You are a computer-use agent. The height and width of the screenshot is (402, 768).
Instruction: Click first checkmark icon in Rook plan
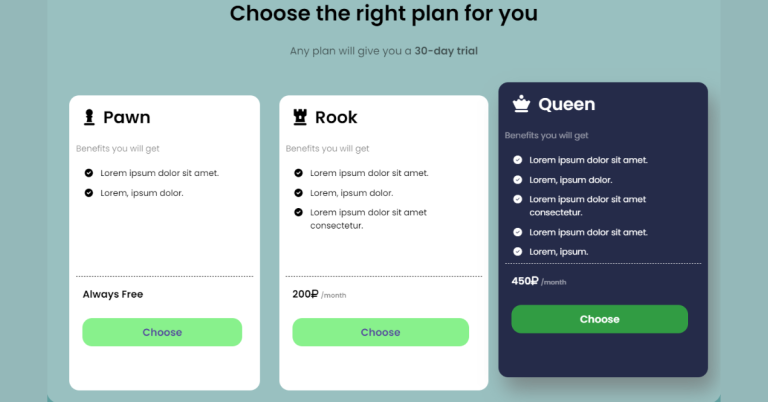pyautogui.click(x=299, y=173)
